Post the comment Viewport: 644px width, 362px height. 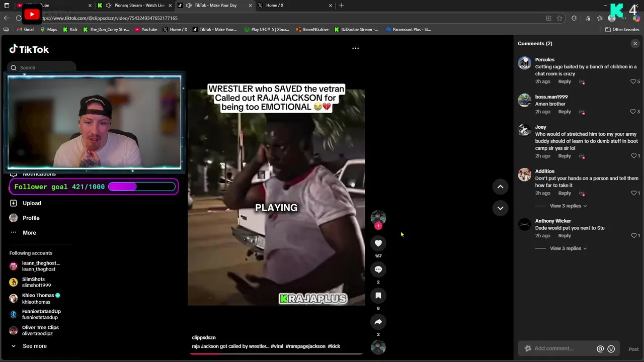[633, 349]
